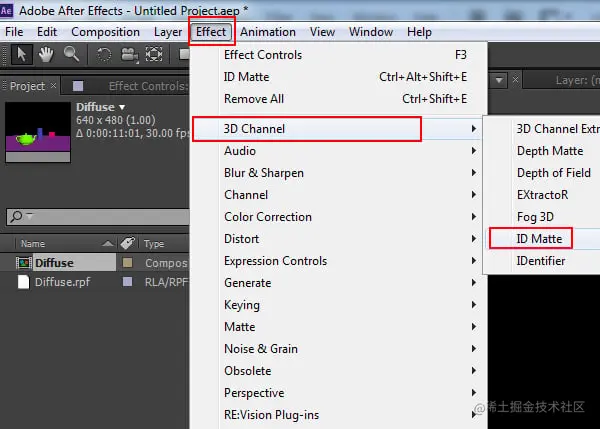This screenshot has height=429, width=600.
Task: Select Fog 3D effect
Action: click(x=542, y=217)
